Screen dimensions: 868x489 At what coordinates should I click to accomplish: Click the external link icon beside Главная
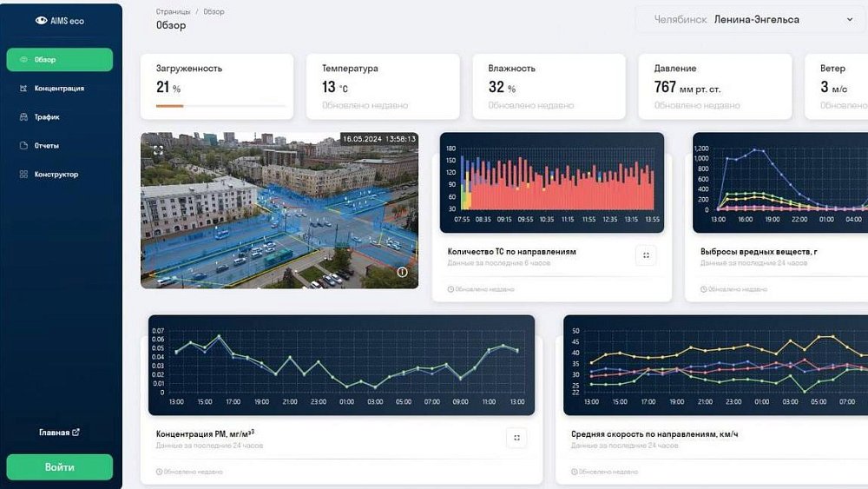(x=76, y=432)
